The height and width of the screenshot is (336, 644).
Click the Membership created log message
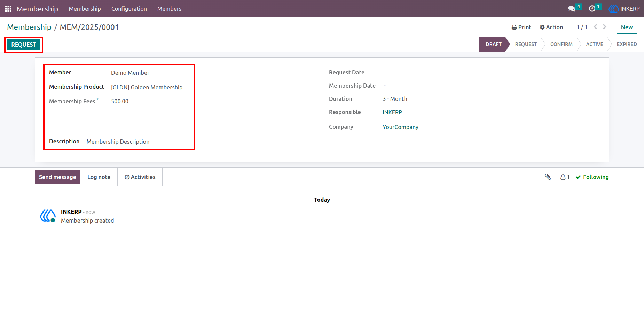click(x=87, y=221)
